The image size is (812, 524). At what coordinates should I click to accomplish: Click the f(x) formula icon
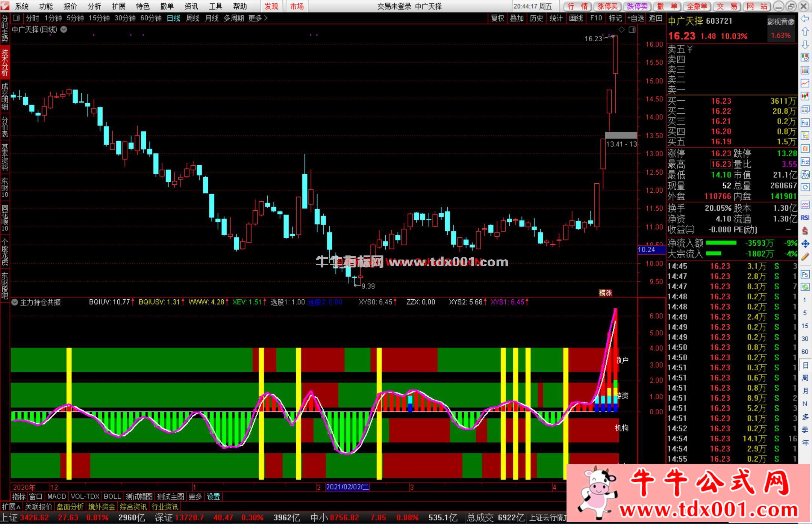tap(805, 174)
